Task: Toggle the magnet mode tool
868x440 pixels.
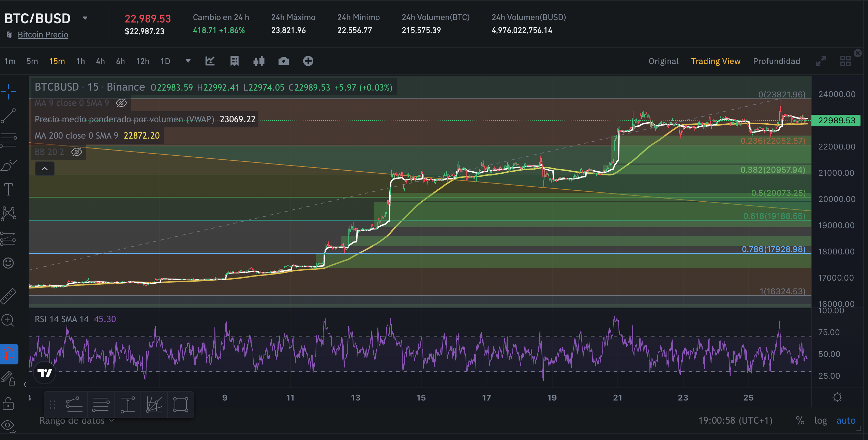Action: coord(9,354)
